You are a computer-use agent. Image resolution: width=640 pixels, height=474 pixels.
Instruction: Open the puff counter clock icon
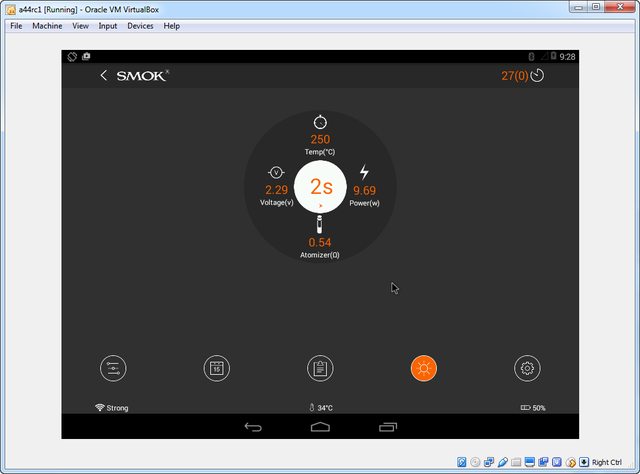pos(537,75)
